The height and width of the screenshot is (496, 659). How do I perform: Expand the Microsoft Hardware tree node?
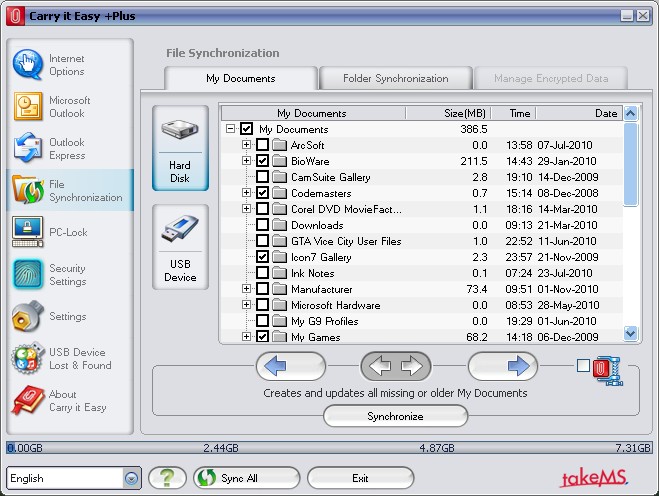point(246,305)
